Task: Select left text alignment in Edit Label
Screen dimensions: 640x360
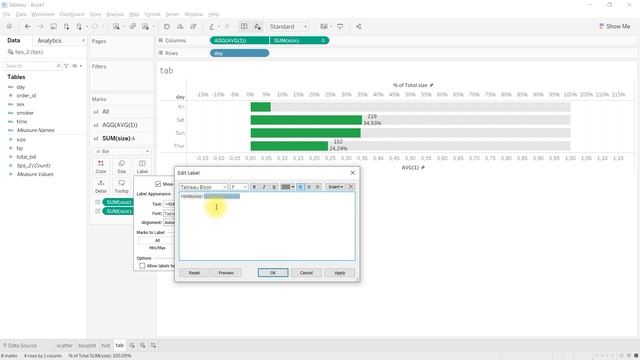Action: pos(300,187)
